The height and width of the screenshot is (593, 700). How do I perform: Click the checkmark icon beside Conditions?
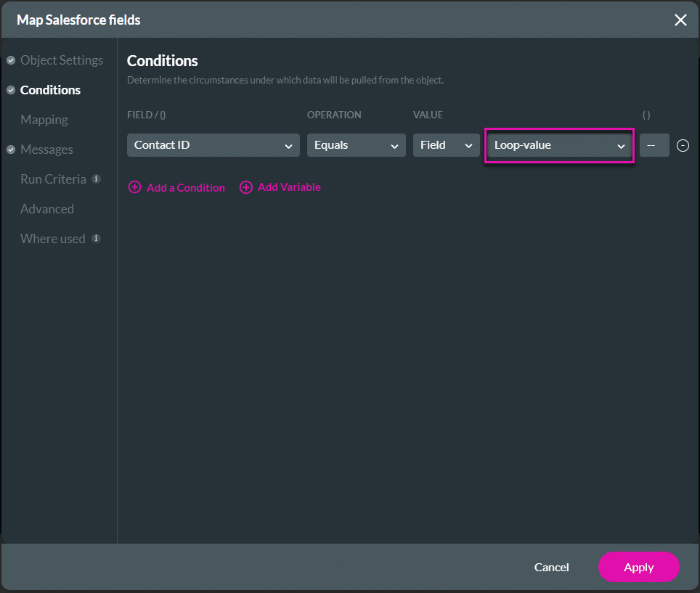pyautogui.click(x=10, y=90)
